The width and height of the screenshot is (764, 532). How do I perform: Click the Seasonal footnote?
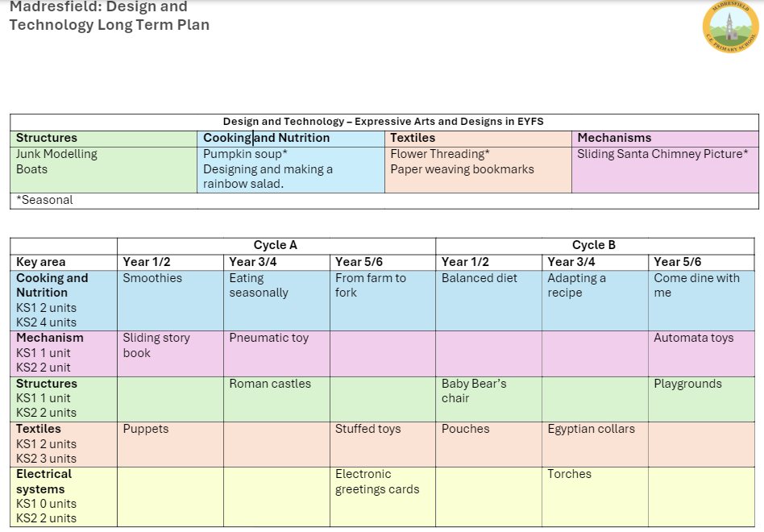click(44, 200)
